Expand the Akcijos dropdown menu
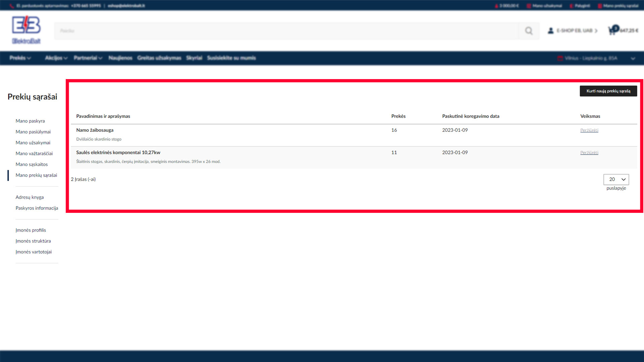Screen dimensions: 644x362 (56, 58)
